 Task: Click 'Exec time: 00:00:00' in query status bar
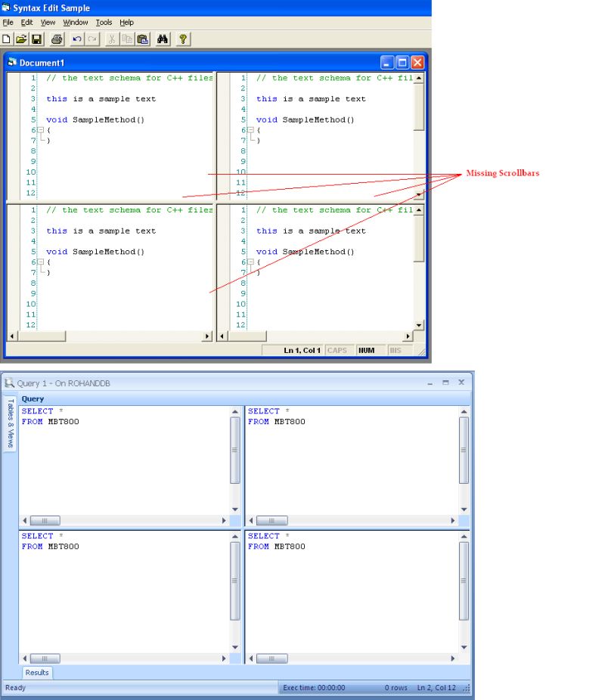pyautogui.click(x=314, y=687)
